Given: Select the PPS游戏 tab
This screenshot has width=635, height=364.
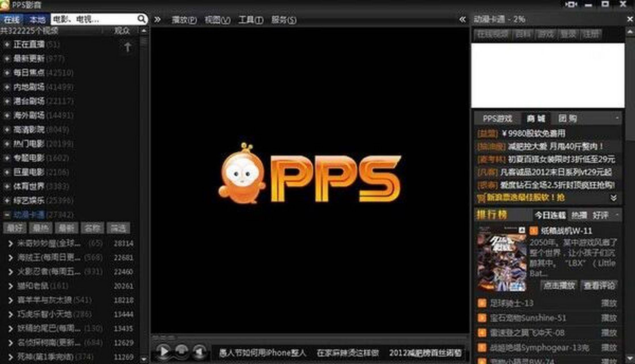Looking at the screenshot, I should pos(497,119).
